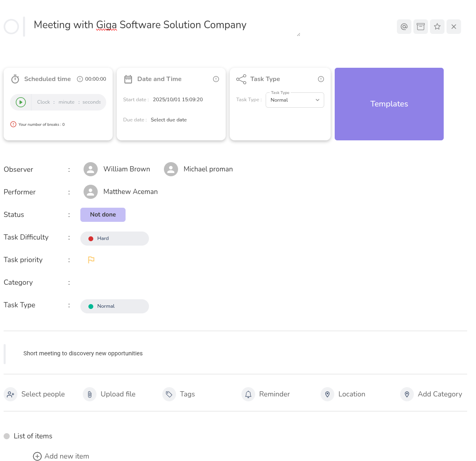Toggle the Not done status
Screen dimensions: 476x461
[103, 215]
